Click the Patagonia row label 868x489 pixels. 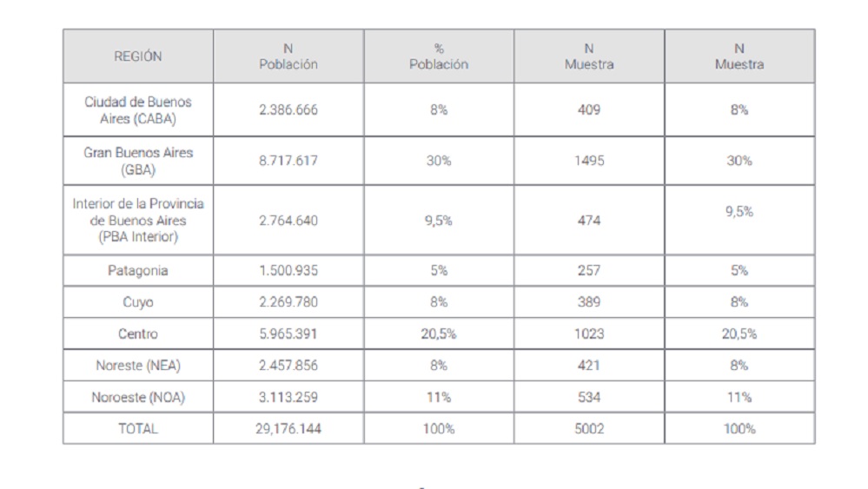pos(138,270)
